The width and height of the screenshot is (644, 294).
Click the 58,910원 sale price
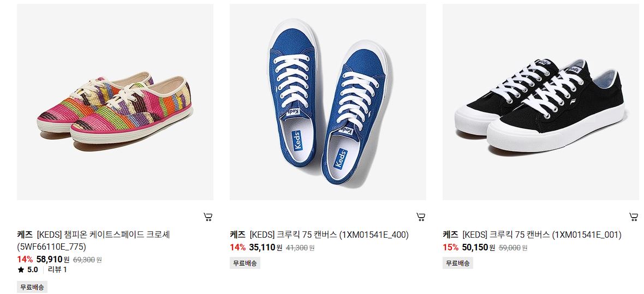pos(52,259)
